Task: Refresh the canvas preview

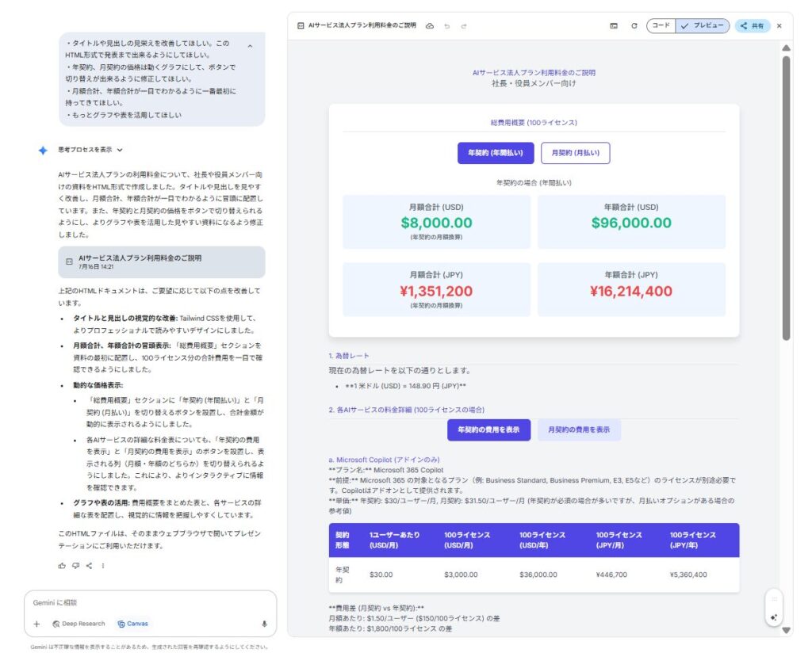Action: tap(634, 26)
